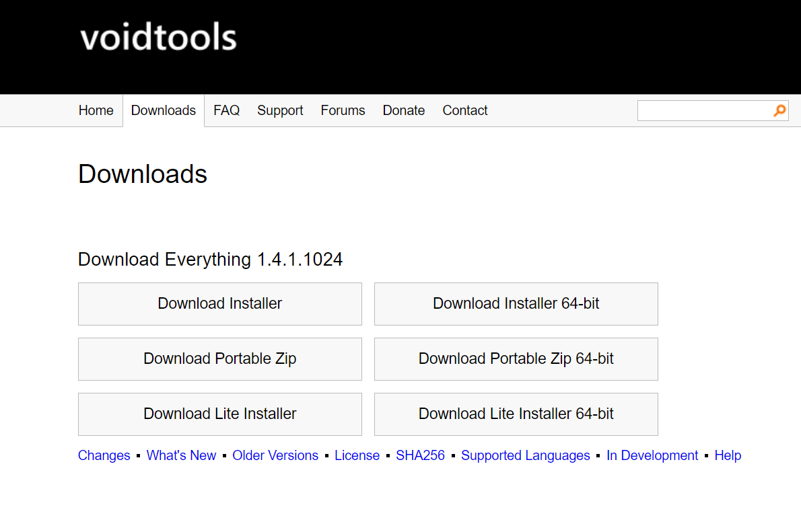Viewport: 801px width, 532px height.
Task: Open the Forums menu item
Action: pos(343,111)
